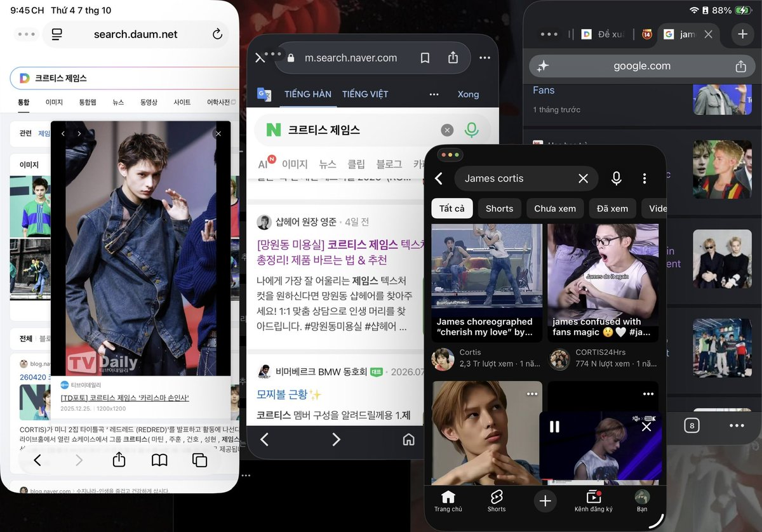Show Safari's tab overview icon
This screenshot has height=532, width=762.
199,460
